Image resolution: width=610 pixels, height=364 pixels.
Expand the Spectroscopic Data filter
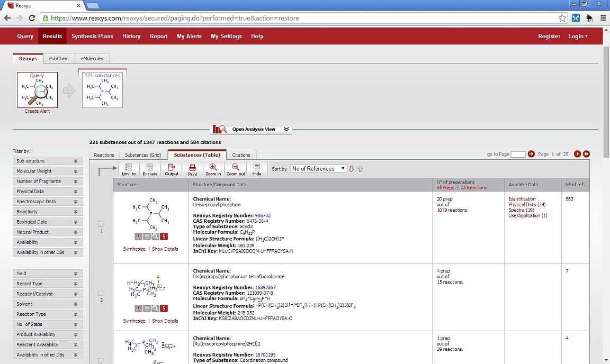point(48,202)
